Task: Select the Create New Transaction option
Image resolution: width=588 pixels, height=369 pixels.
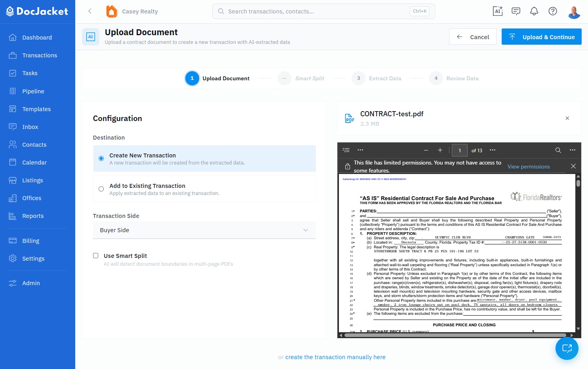Action: coord(101,158)
